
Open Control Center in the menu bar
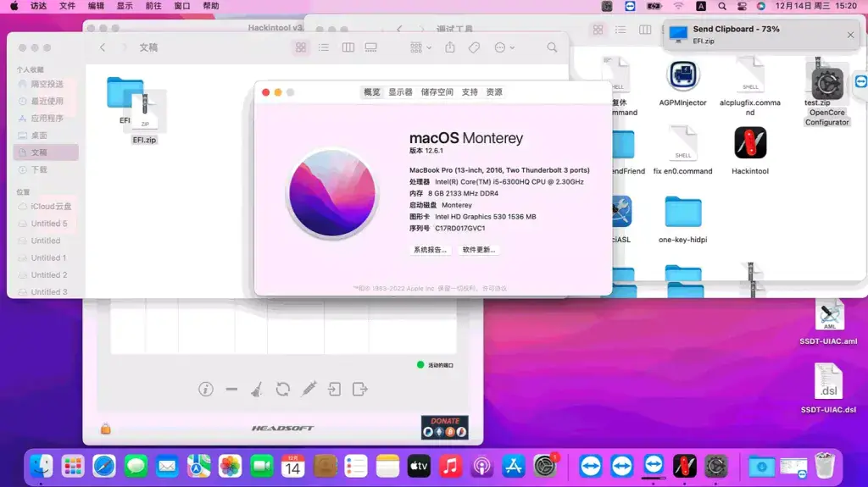coord(742,6)
